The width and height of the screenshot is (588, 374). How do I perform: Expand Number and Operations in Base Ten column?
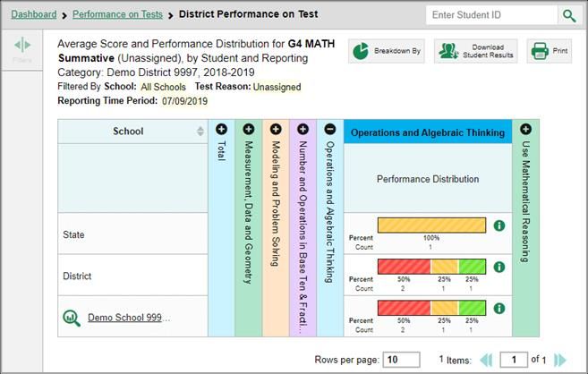303,129
